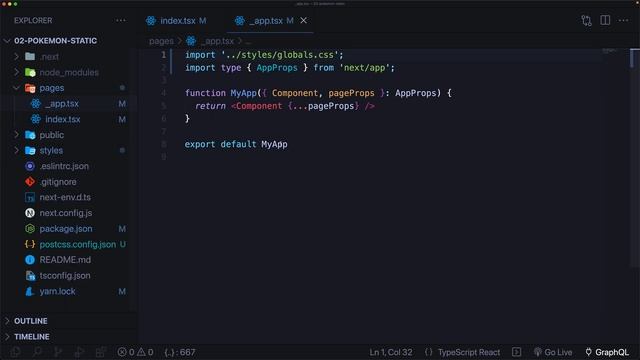Click the 'M' status beside package.json
640x360 pixels.
point(122,229)
